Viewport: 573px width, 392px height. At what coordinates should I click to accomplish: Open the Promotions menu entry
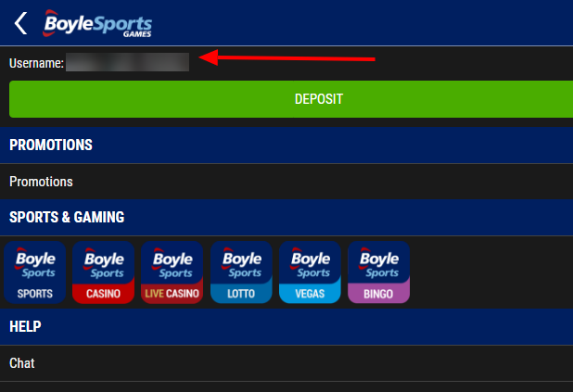(286, 182)
